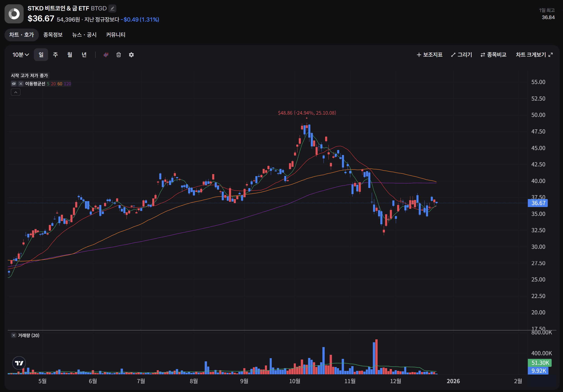Screen dimensions: 563x392
Task: Open the 뉴스 · 공시 tab
Action: tap(84, 35)
